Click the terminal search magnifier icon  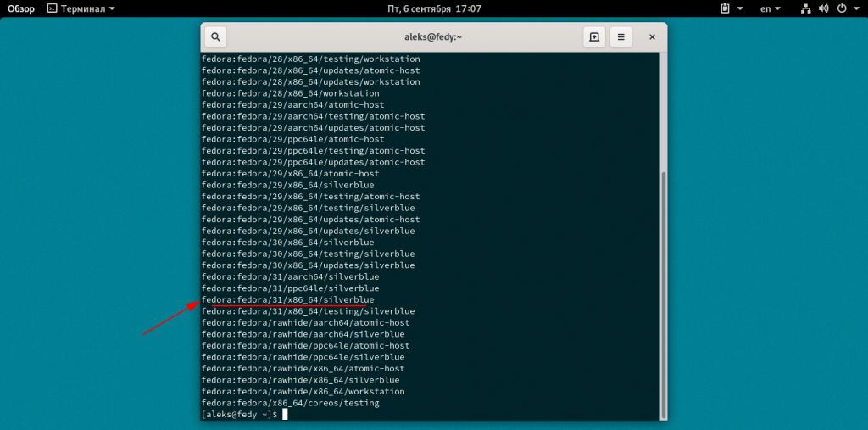point(215,37)
